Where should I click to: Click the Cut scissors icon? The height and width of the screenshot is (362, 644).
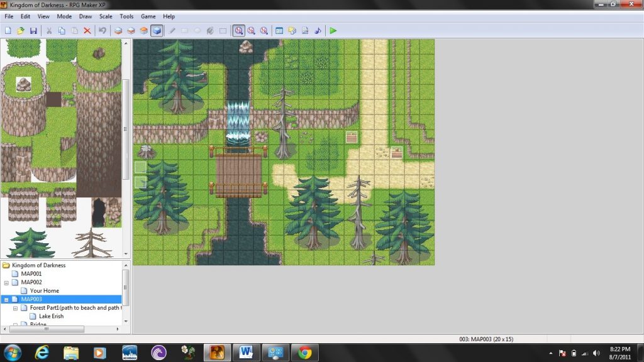coord(49,31)
